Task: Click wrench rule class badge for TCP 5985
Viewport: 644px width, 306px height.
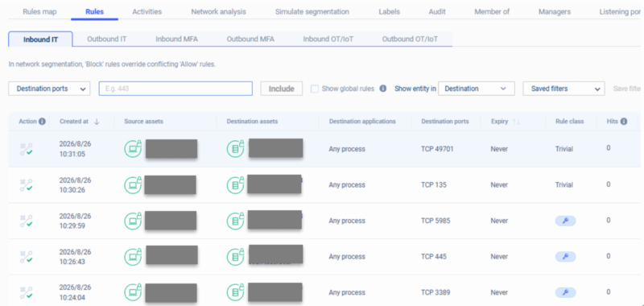Action: [566, 221]
